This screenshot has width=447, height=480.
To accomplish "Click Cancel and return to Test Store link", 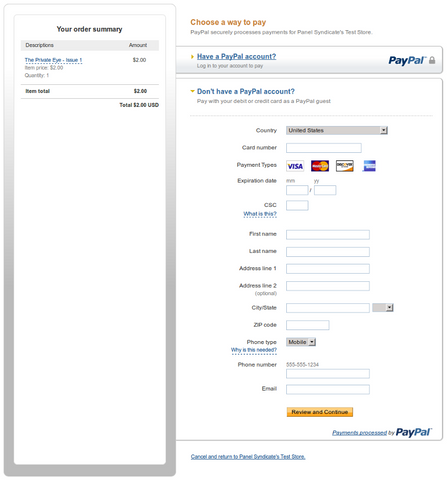I will click(x=248, y=457).
